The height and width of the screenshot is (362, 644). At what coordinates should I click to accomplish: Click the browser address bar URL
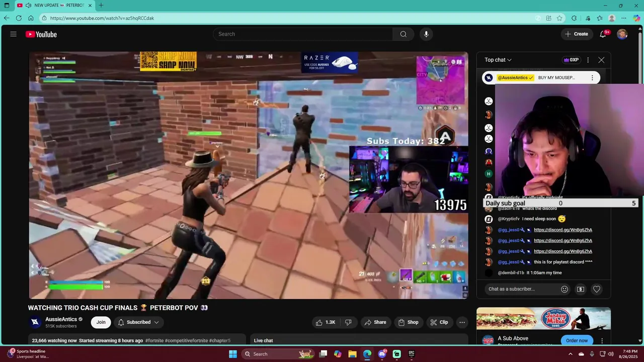(102, 18)
